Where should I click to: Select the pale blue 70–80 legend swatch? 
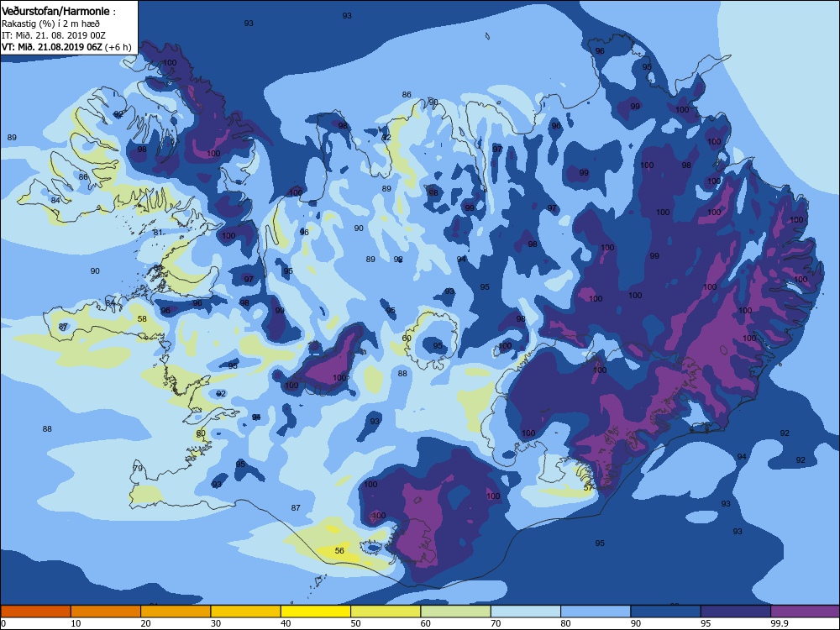point(526,612)
